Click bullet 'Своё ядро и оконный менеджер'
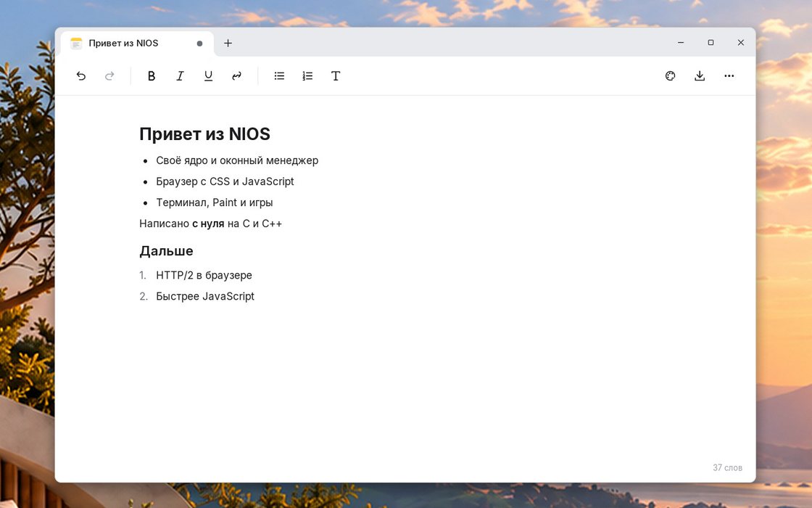Image resolution: width=812 pixels, height=508 pixels. pyautogui.click(x=237, y=160)
